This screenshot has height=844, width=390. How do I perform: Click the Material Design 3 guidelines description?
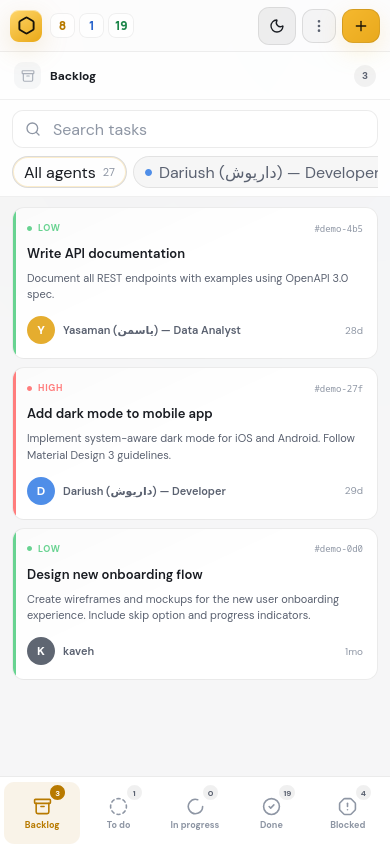[191, 447]
